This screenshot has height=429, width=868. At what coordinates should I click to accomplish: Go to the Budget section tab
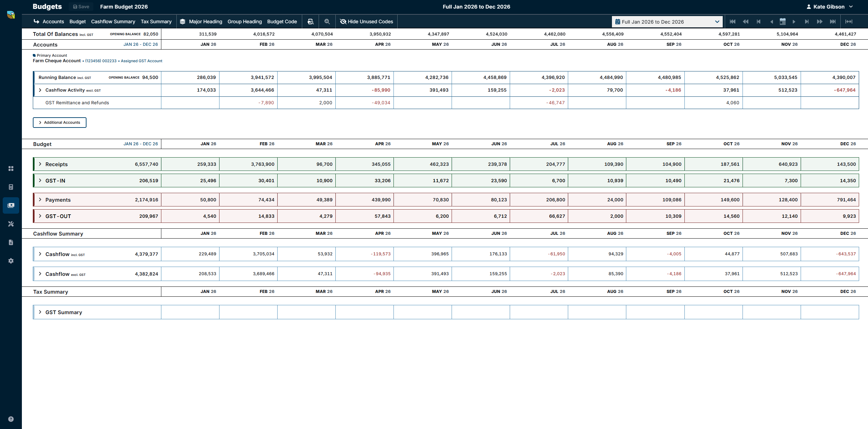click(x=78, y=22)
